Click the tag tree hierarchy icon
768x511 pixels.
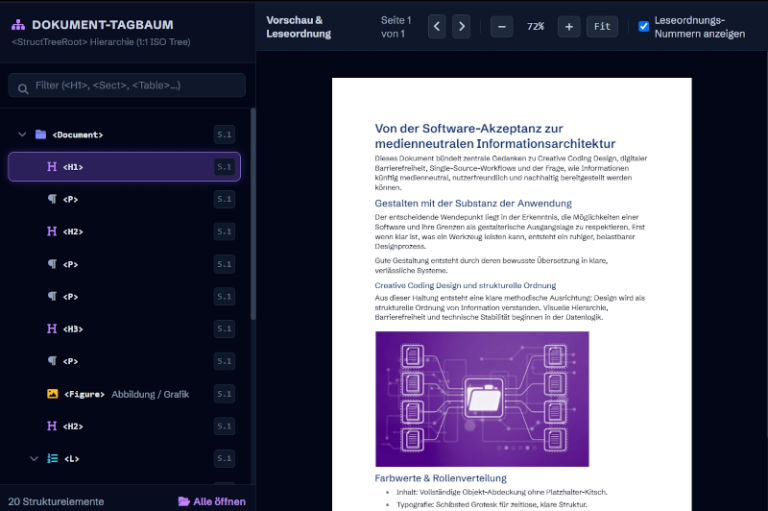[x=18, y=24]
